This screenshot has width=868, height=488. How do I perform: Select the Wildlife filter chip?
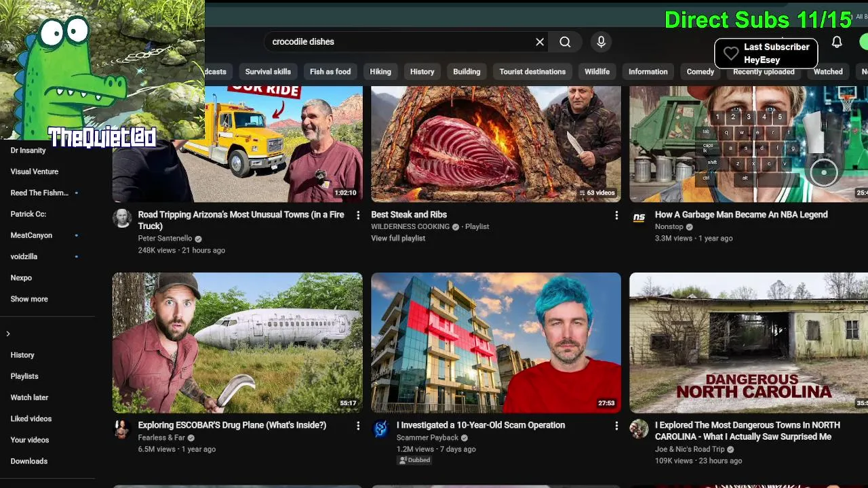pos(597,72)
